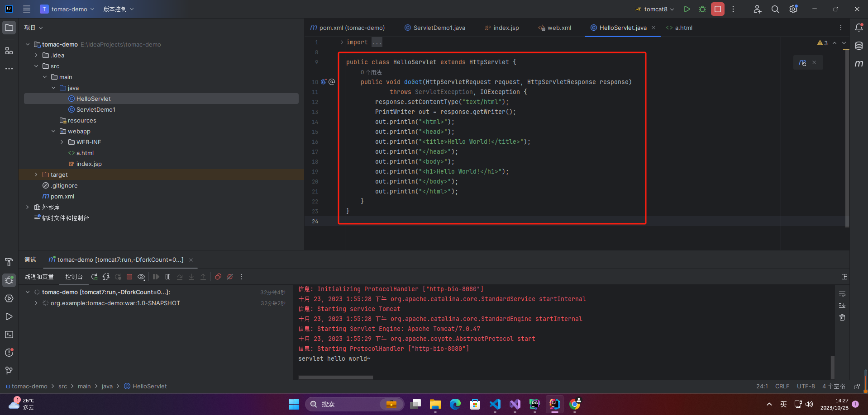
Task: Stop the running process with the red button
Action: (x=718, y=9)
